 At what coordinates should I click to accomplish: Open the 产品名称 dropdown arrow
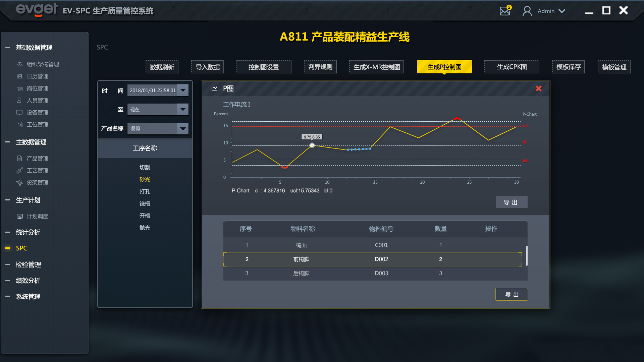[183, 128]
